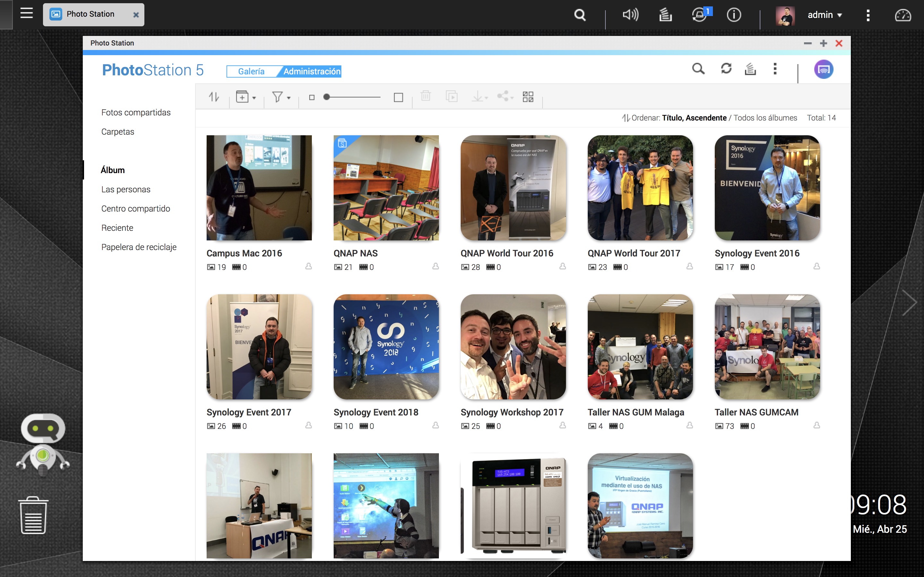Open Carpetas in the sidebar
Viewport: 924px width, 577px height.
click(118, 132)
